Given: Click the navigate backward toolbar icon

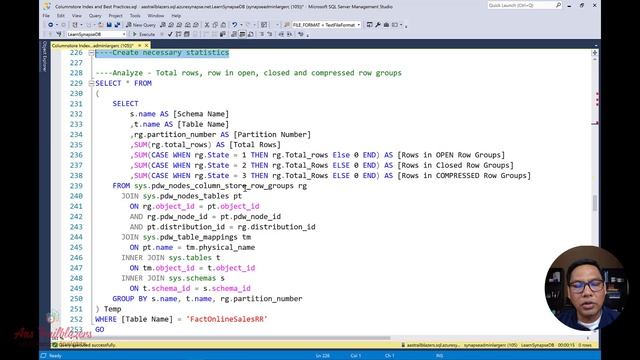Looking at the screenshot, I should 51,25.
